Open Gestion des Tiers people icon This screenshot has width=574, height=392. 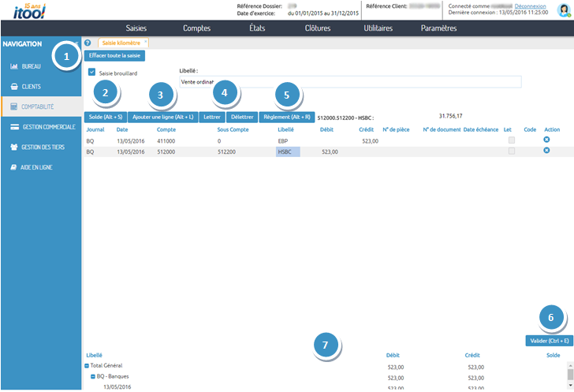[x=14, y=147]
